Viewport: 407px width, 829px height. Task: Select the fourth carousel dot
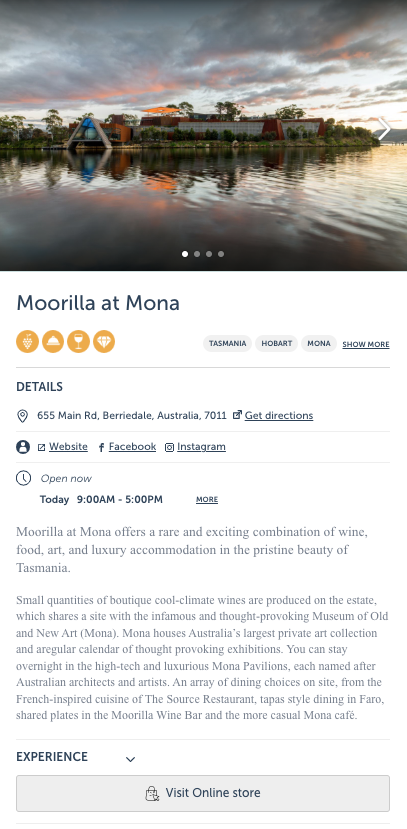point(221,254)
